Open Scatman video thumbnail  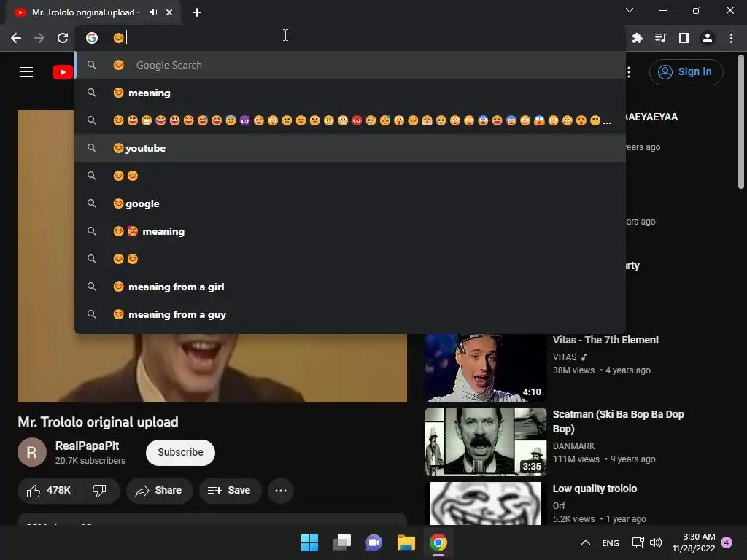coord(485,442)
